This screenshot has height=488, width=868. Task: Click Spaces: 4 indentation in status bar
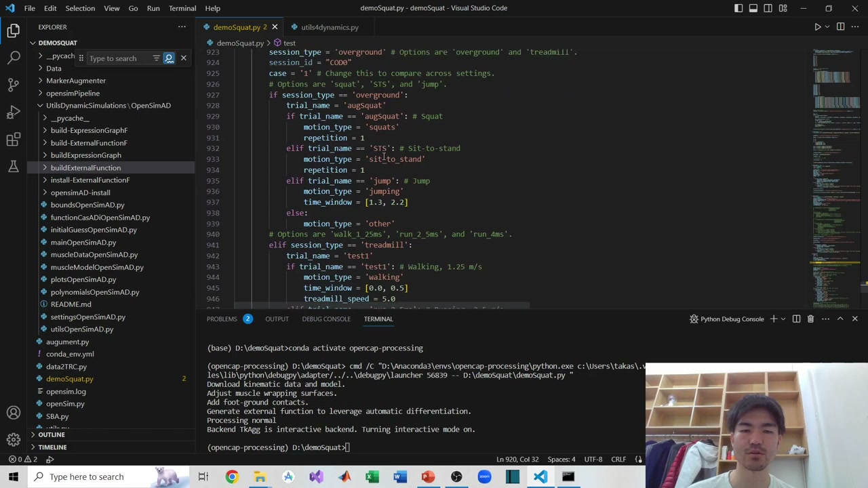coord(561,460)
